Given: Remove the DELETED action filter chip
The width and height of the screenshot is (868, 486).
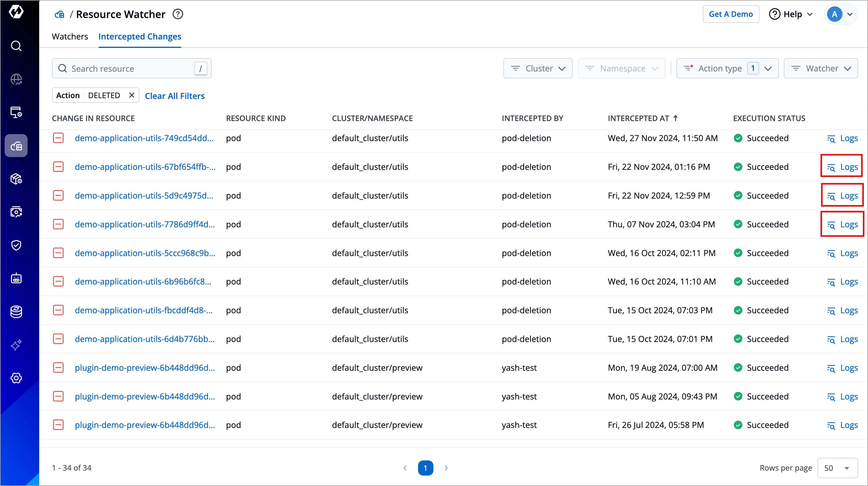Looking at the screenshot, I should pos(132,96).
